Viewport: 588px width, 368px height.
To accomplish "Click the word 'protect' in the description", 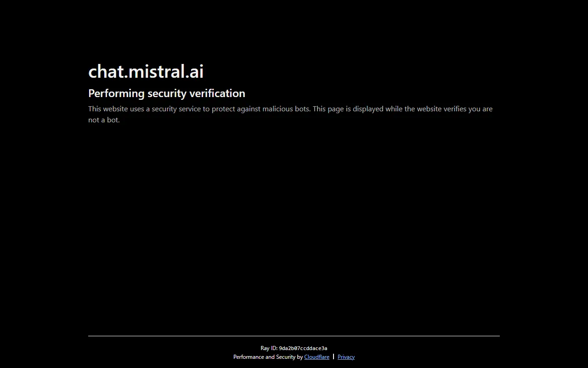I will [223, 109].
